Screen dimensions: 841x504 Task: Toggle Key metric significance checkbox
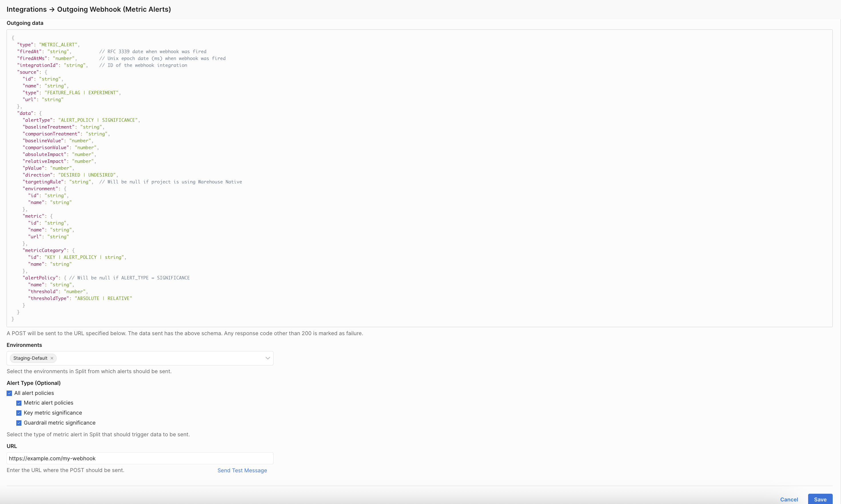(19, 413)
